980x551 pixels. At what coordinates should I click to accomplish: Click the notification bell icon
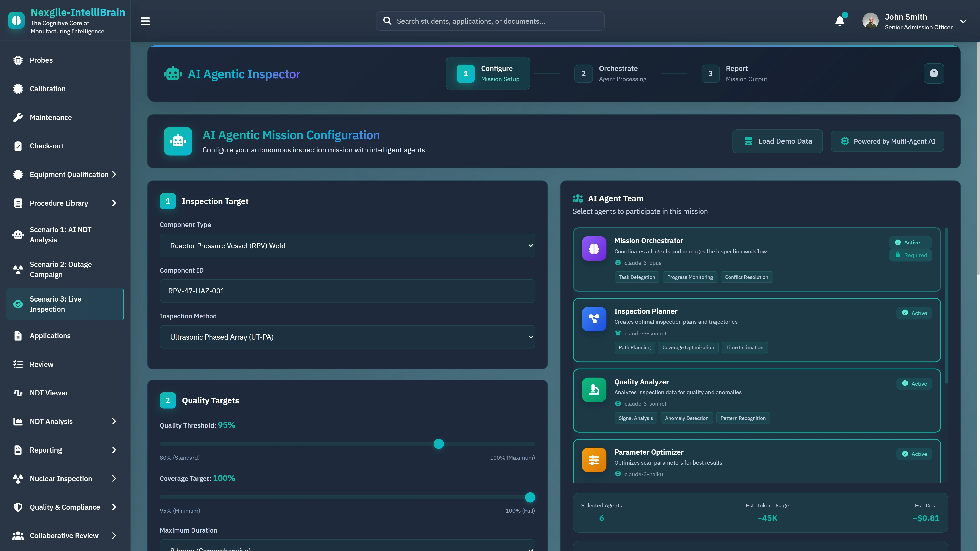tap(840, 21)
